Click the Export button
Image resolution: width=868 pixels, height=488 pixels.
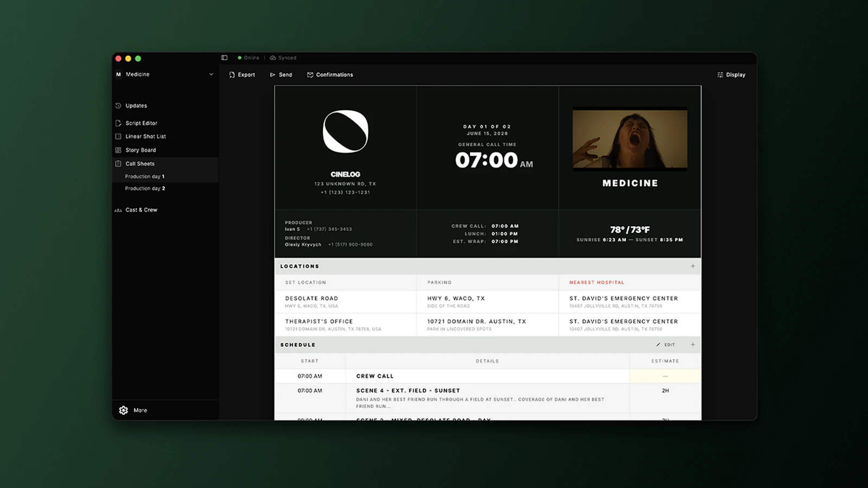(x=242, y=75)
